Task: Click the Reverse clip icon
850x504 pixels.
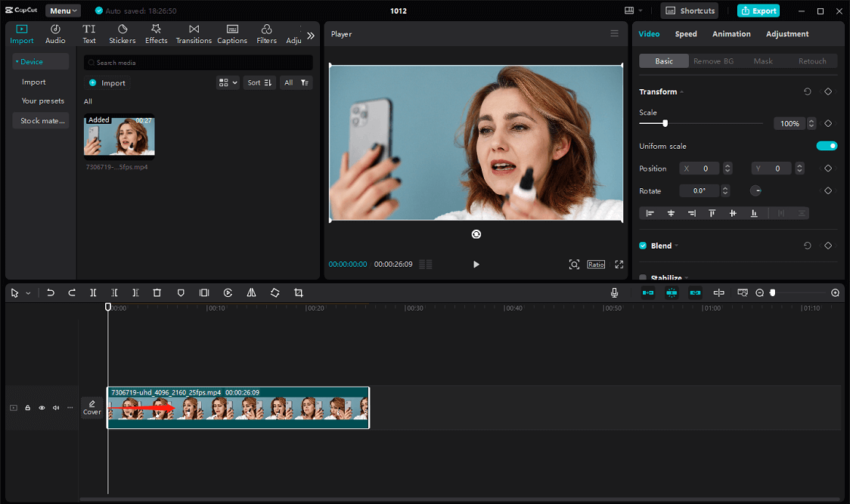Action: coord(228,292)
